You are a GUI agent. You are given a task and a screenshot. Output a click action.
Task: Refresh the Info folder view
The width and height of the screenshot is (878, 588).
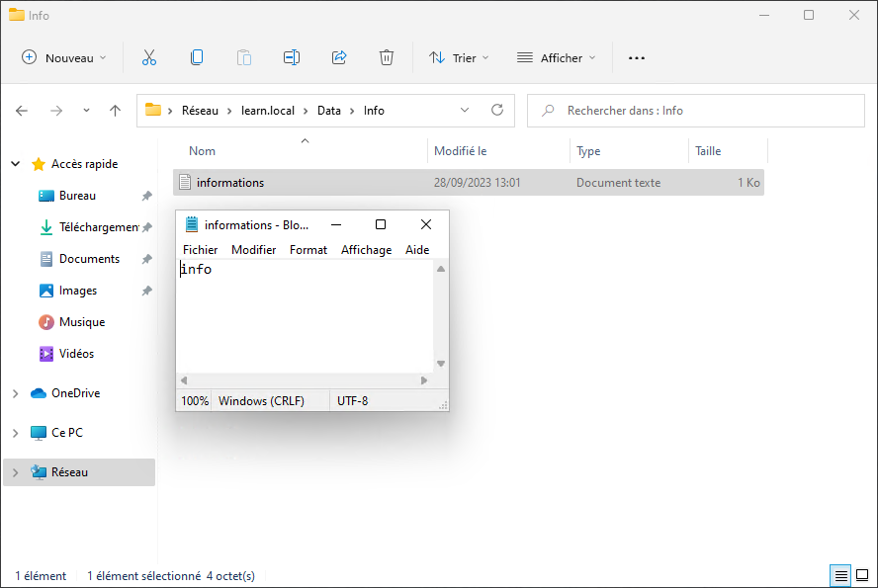coord(497,111)
